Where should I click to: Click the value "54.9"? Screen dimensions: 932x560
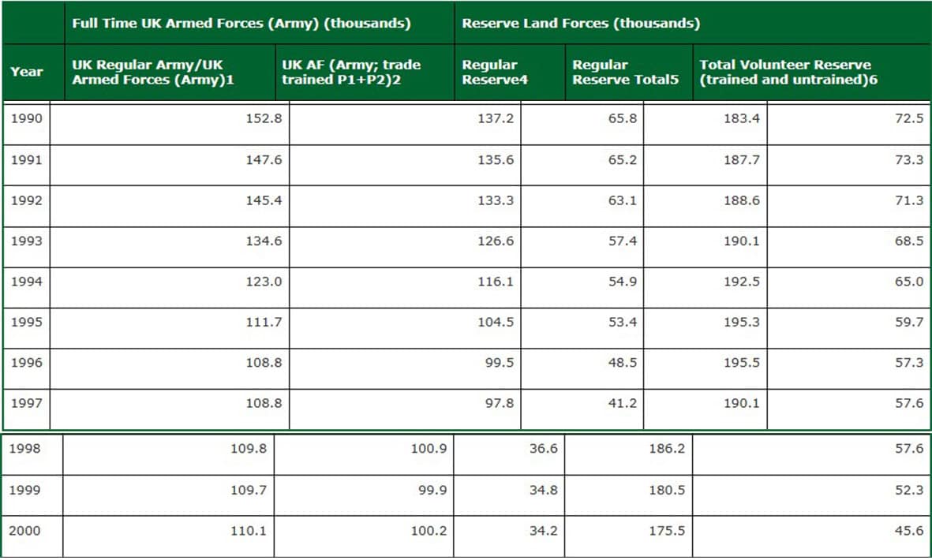coord(623,281)
